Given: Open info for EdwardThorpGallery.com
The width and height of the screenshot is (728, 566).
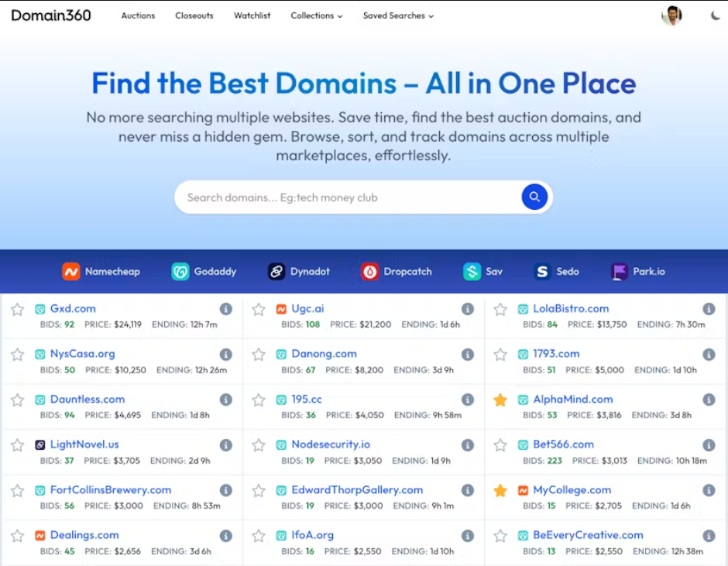Looking at the screenshot, I should click(468, 490).
